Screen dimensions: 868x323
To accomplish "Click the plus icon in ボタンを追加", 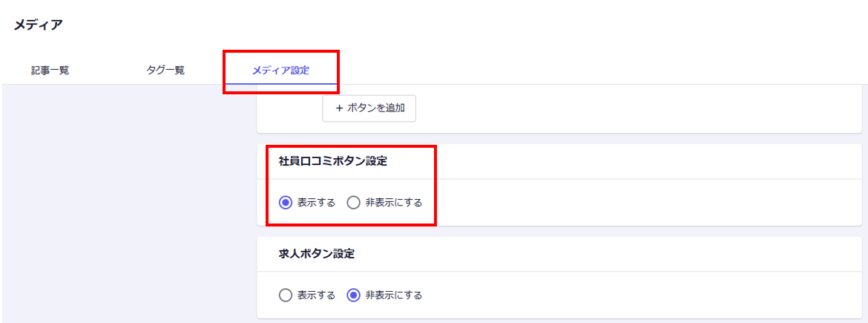I will 339,108.
